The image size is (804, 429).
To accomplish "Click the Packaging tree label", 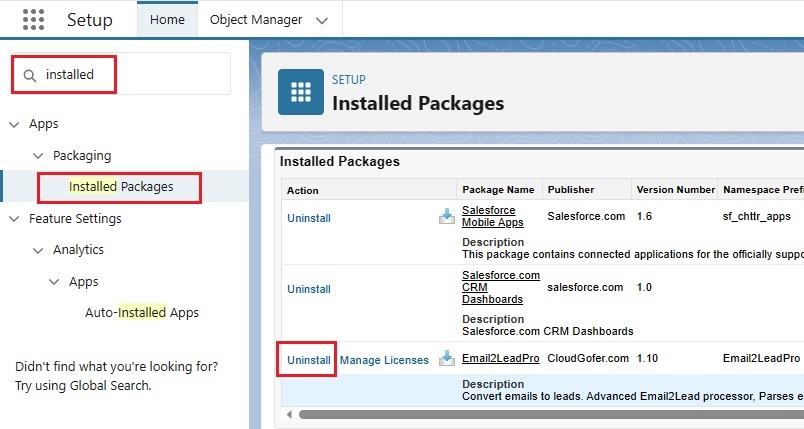I will (82, 156).
